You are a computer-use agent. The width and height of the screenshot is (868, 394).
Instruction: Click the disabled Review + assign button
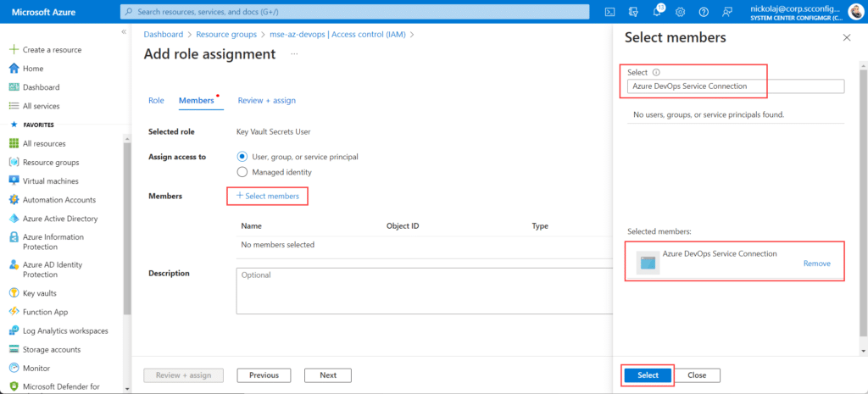[184, 375]
